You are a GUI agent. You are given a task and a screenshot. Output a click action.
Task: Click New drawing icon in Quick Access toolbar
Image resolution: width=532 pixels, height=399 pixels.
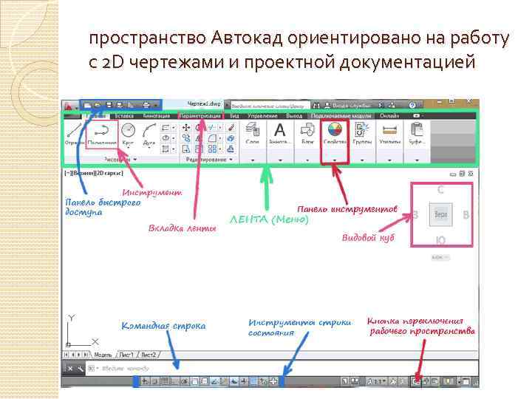pos(87,105)
